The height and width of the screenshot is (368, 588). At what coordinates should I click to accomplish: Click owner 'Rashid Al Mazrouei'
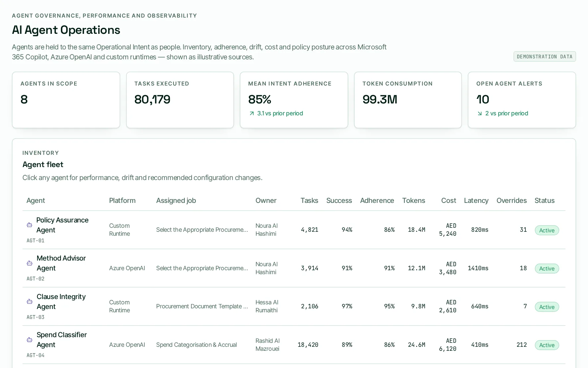(x=268, y=345)
